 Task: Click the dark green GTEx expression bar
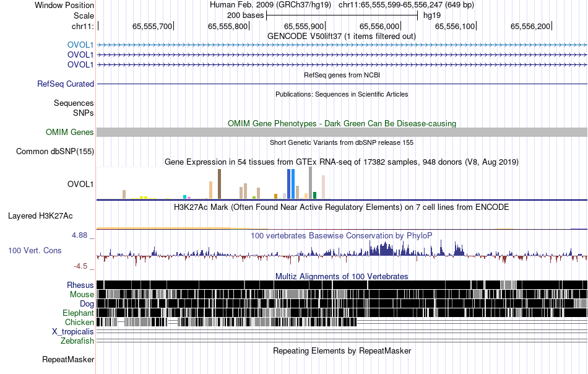[x=314, y=195]
